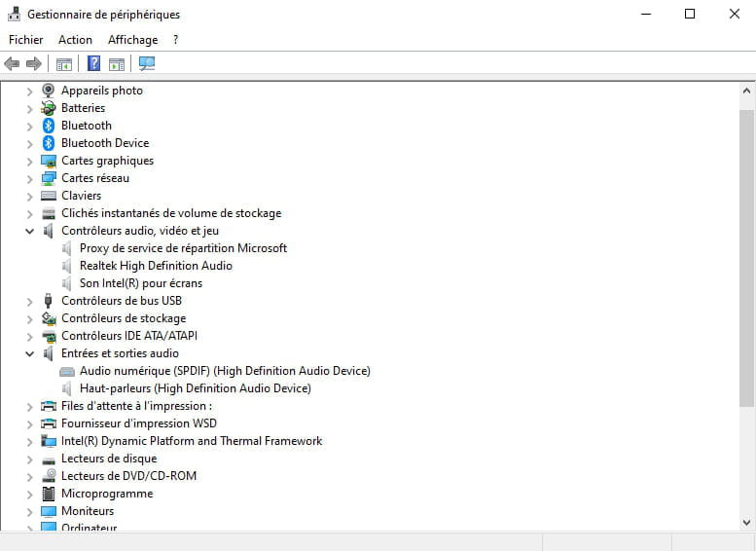This screenshot has height=551, width=756.
Task: Expand the Cartes réseau arrow
Action: coord(29,179)
